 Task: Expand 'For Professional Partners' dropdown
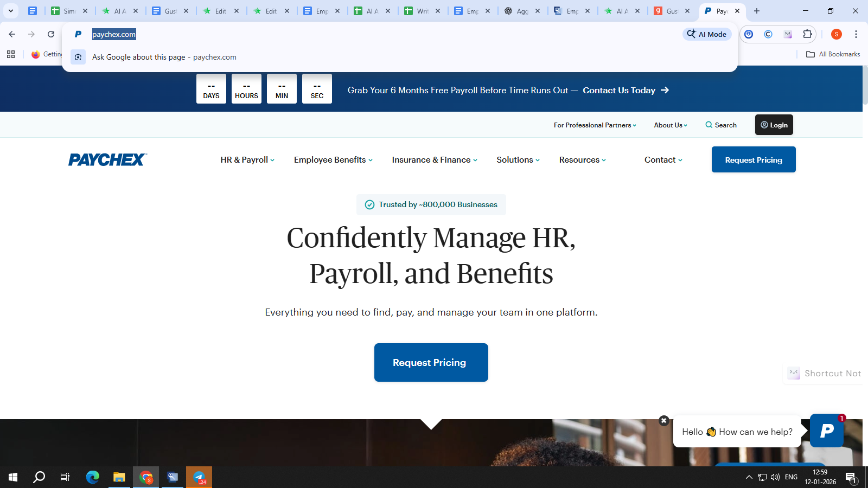point(595,125)
